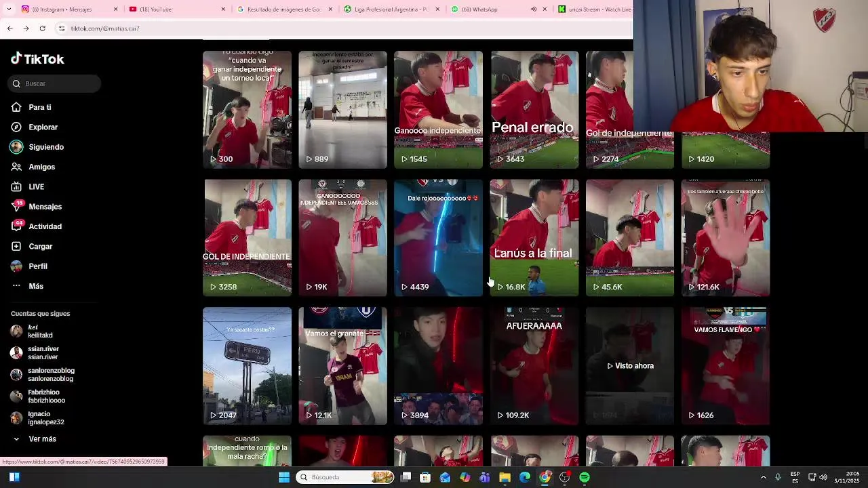Screen dimensions: 868x488
Task: Open the Explorar compass icon
Action: 16,127
